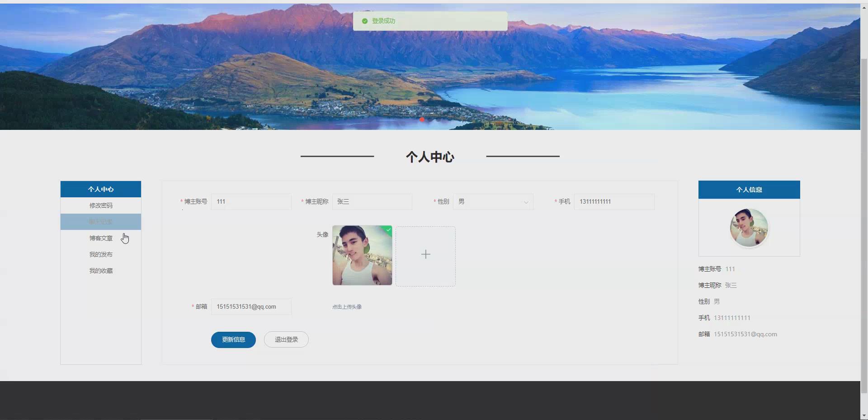
Task: Click the dropdown arrow next to 男
Action: [x=526, y=202]
